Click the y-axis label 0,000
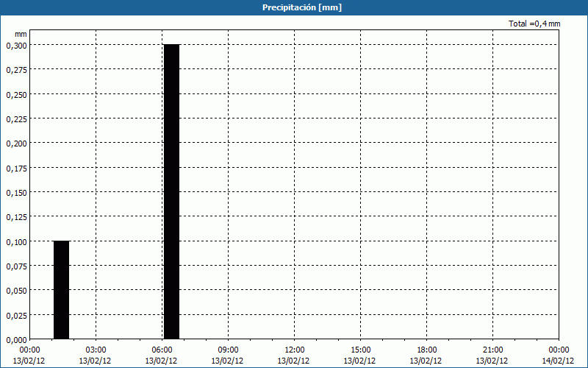This screenshot has height=368, width=588. click(16, 340)
